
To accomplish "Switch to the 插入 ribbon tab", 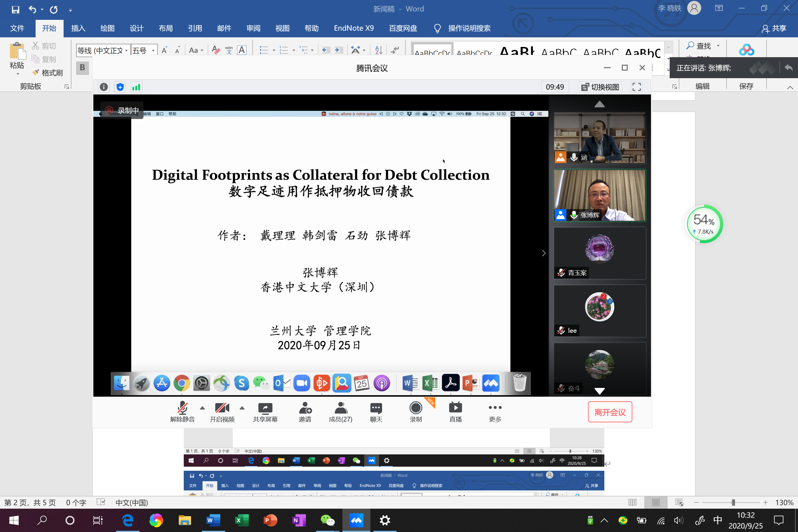I will click(x=78, y=28).
